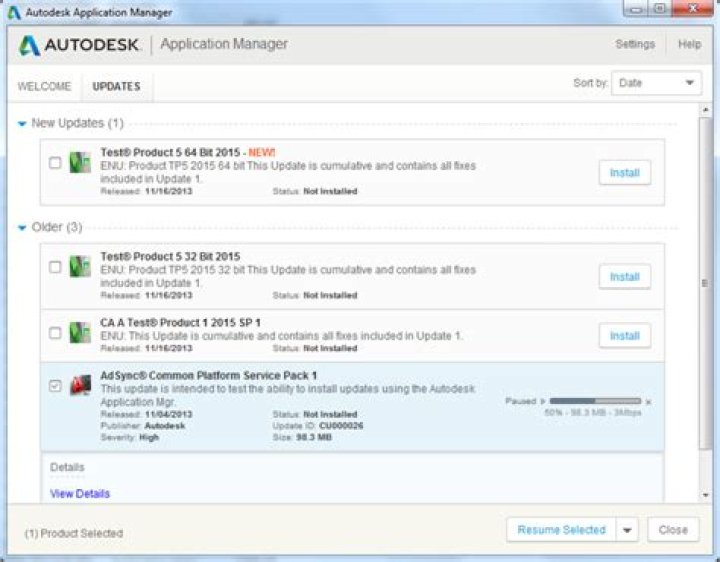Collapse the New Updates section
Screen dimensions: 720x562
(22, 124)
